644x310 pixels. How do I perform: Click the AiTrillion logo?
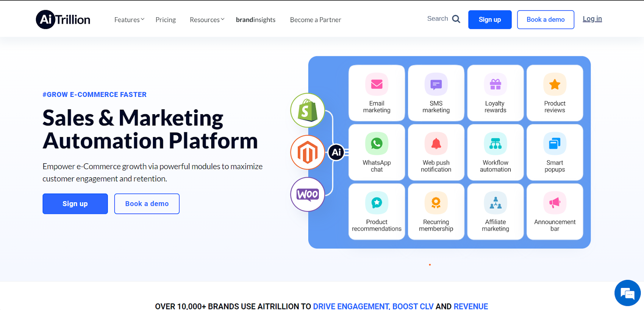coord(63,19)
